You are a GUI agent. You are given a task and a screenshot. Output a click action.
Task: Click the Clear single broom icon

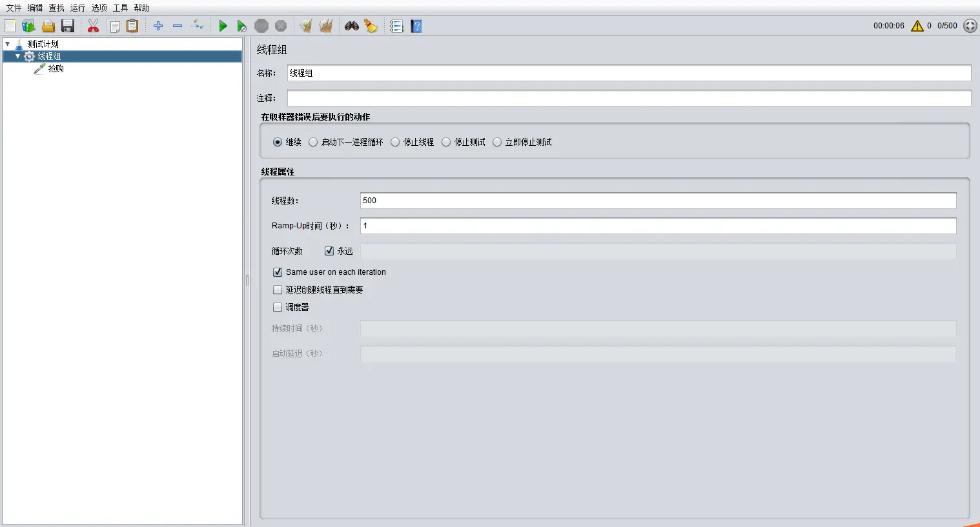(306, 26)
